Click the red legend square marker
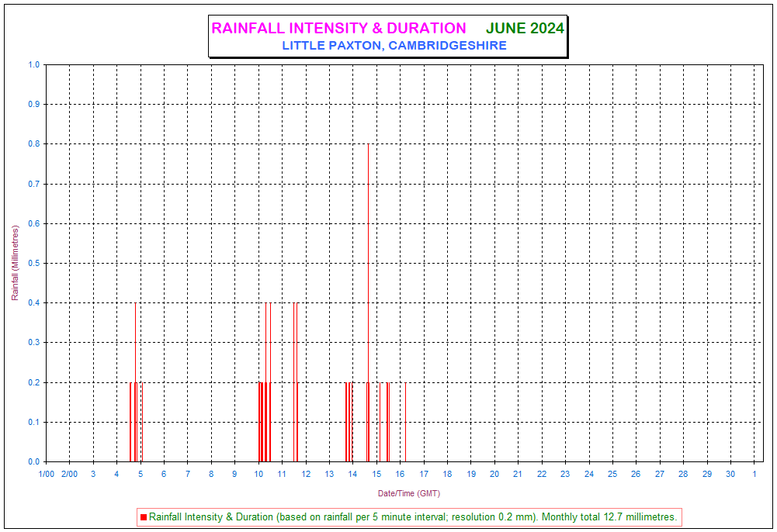Viewport: 777px width, 532px height. [x=143, y=517]
